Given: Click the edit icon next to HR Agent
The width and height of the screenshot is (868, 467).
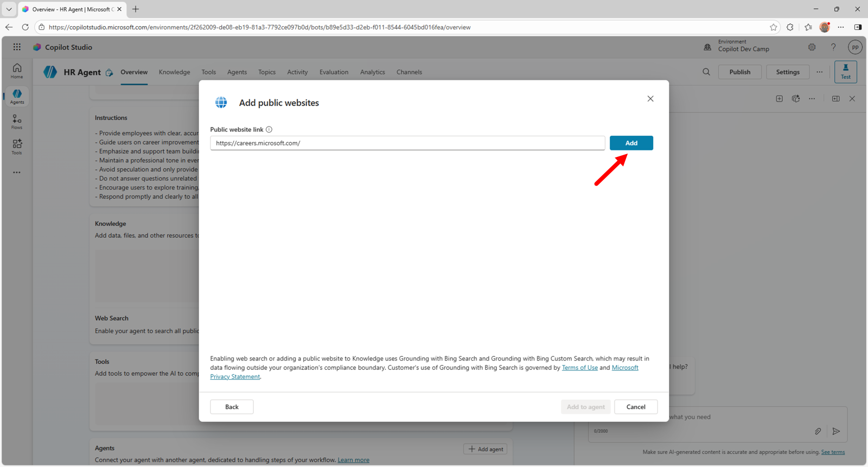Looking at the screenshot, I should pyautogui.click(x=109, y=73).
